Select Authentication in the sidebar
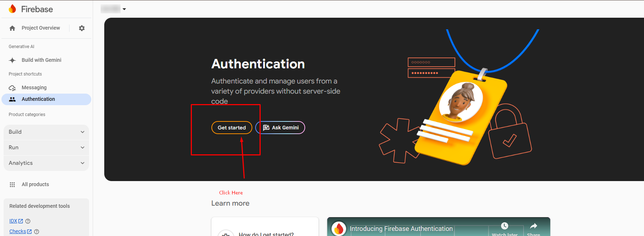The height and width of the screenshot is (236, 644). (38, 99)
